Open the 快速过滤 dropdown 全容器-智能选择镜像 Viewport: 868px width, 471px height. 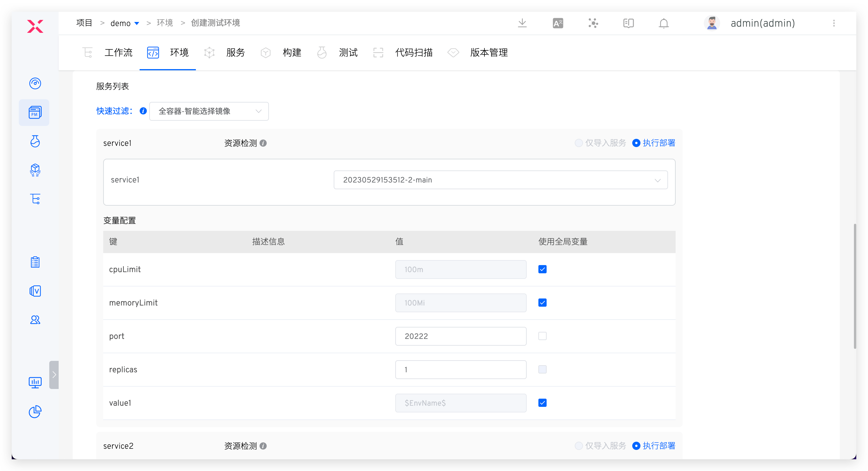(208, 111)
